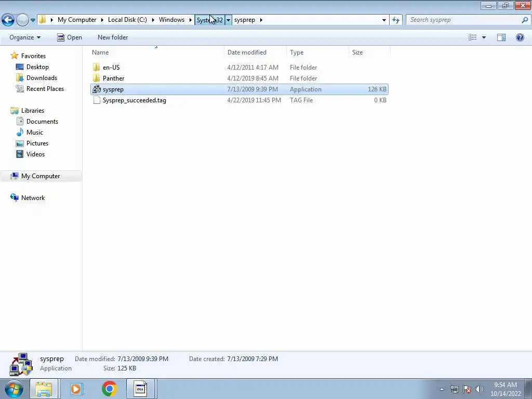Click the Open toolbar button
Viewport: 532px width, 399px height.
point(70,37)
